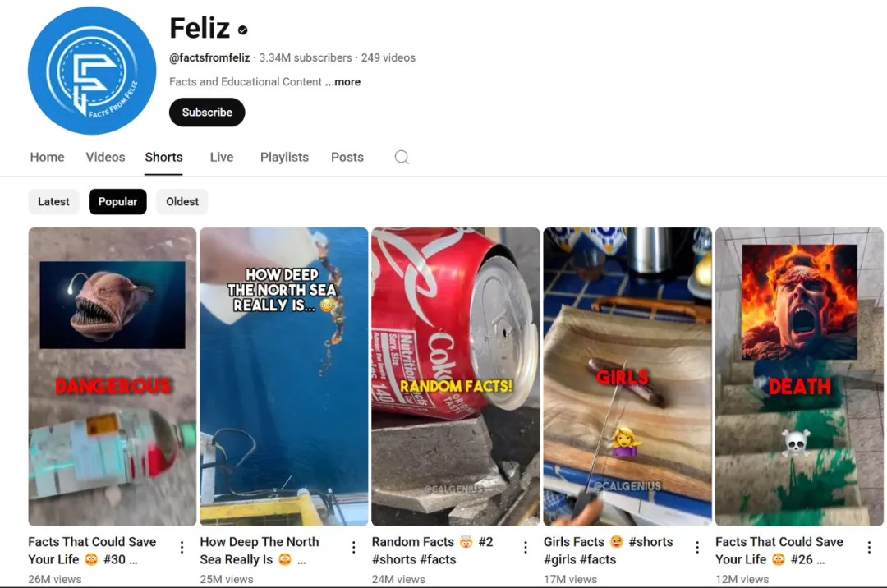Image resolution: width=887 pixels, height=588 pixels.
Task: Switch to the Playlists tab
Action: [x=284, y=157]
